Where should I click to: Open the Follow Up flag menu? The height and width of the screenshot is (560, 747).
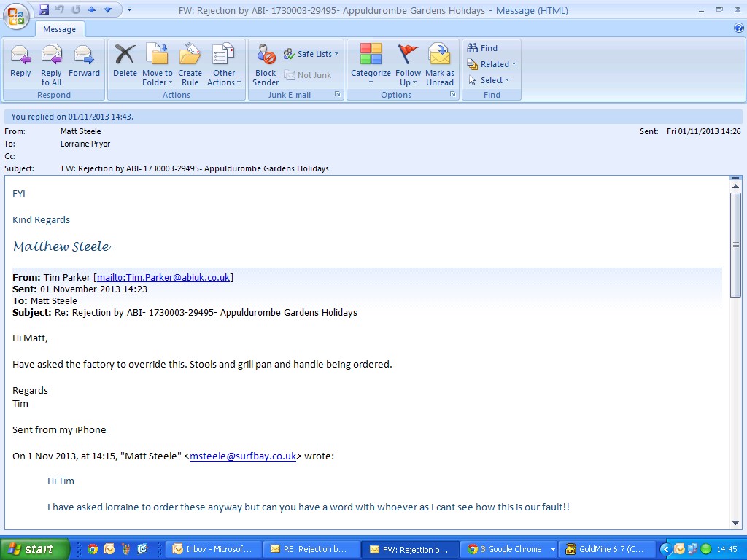pos(409,64)
